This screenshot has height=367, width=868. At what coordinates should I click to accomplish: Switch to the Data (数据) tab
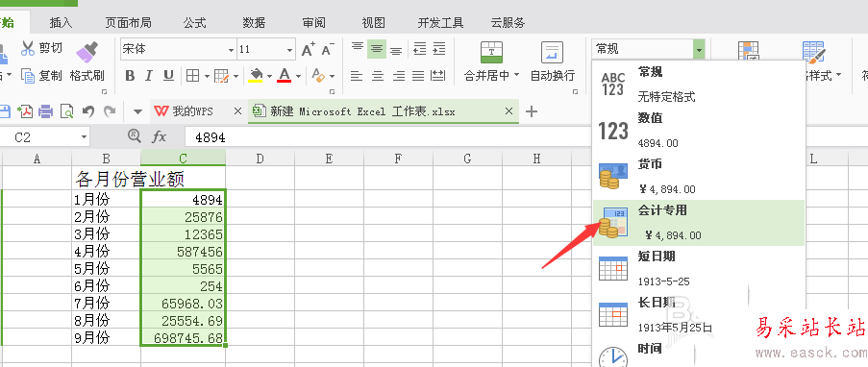coord(254,23)
